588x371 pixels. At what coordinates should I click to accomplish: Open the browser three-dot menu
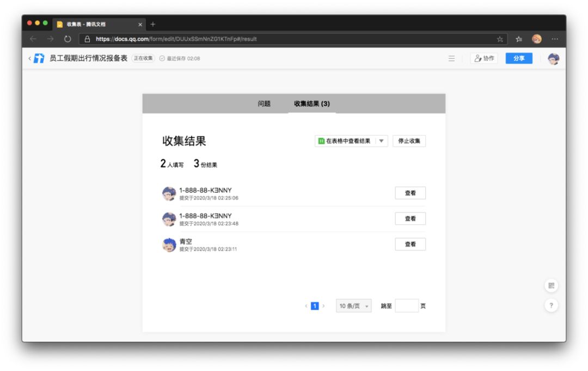pyautogui.click(x=555, y=39)
